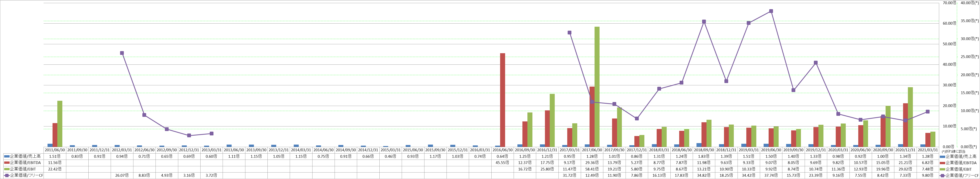Viewport: 980px width, 179px height.
Task: Click the 0.46倍 sales multiple cell
Action: (x=391, y=156)
